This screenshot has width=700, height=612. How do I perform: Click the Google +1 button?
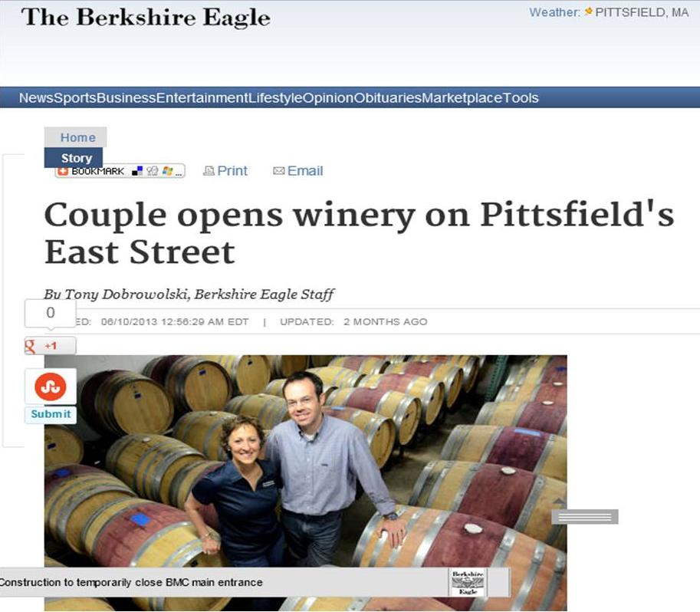(x=51, y=345)
